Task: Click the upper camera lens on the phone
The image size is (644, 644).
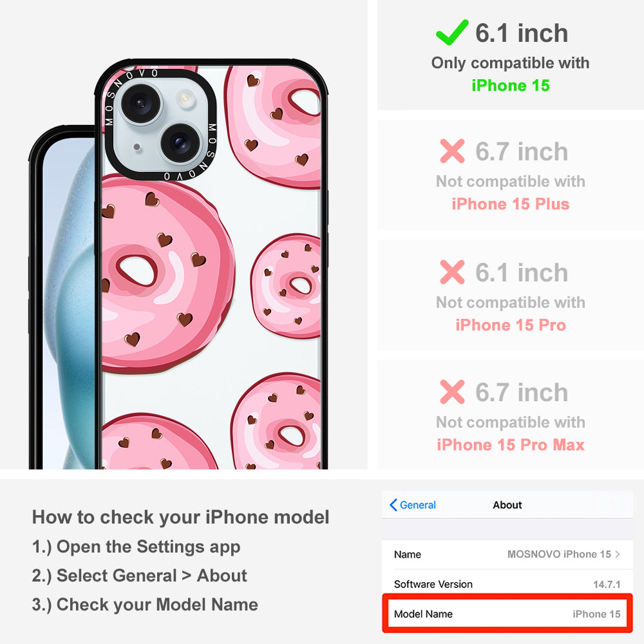Action: 140,103
